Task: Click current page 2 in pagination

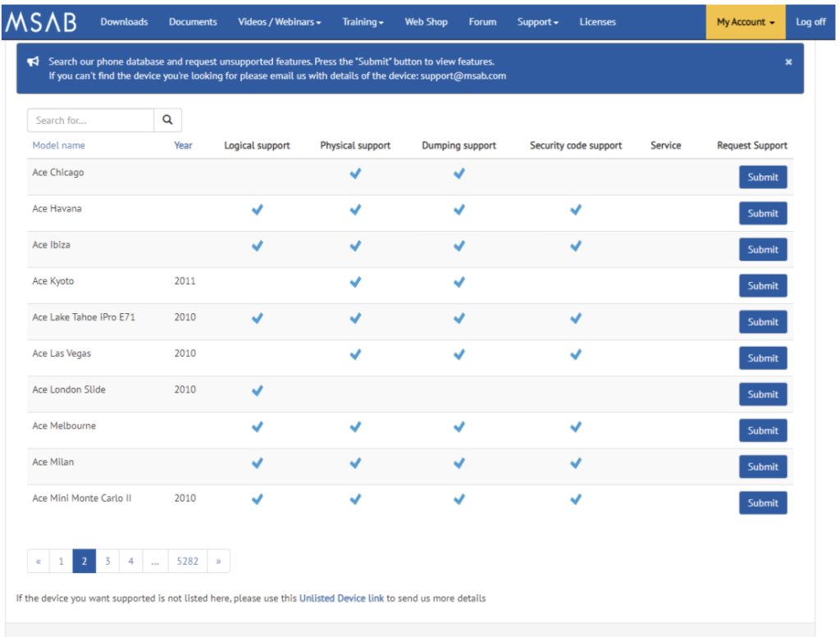Action: click(x=84, y=561)
